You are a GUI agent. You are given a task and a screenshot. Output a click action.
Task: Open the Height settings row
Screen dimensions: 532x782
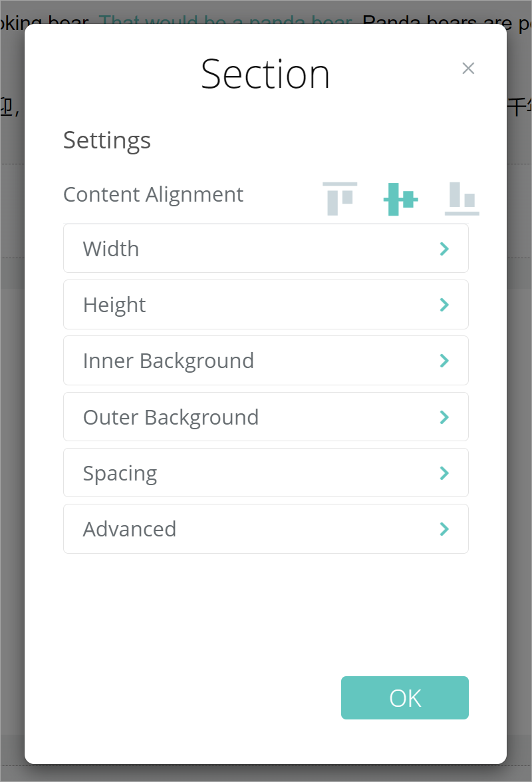[x=265, y=305]
